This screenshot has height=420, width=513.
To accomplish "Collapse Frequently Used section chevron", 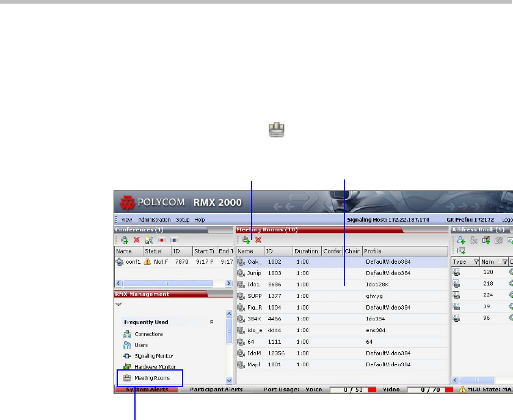I will click(x=212, y=322).
